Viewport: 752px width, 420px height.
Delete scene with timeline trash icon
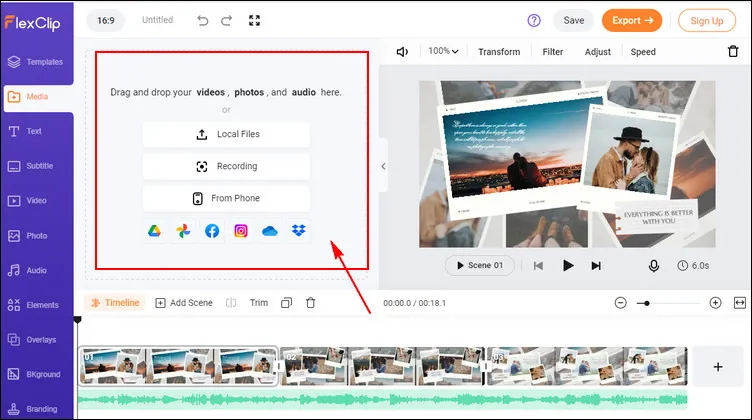(x=310, y=303)
